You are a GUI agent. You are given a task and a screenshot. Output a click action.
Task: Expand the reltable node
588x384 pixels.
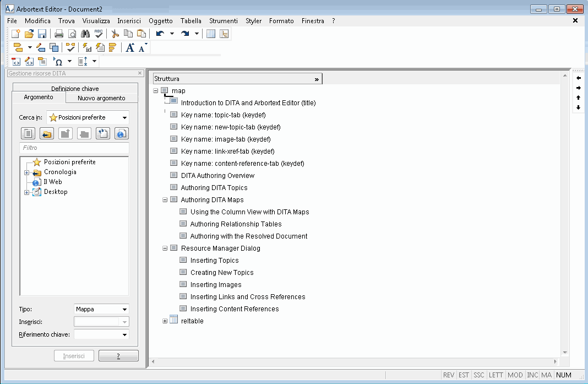(165, 321)
